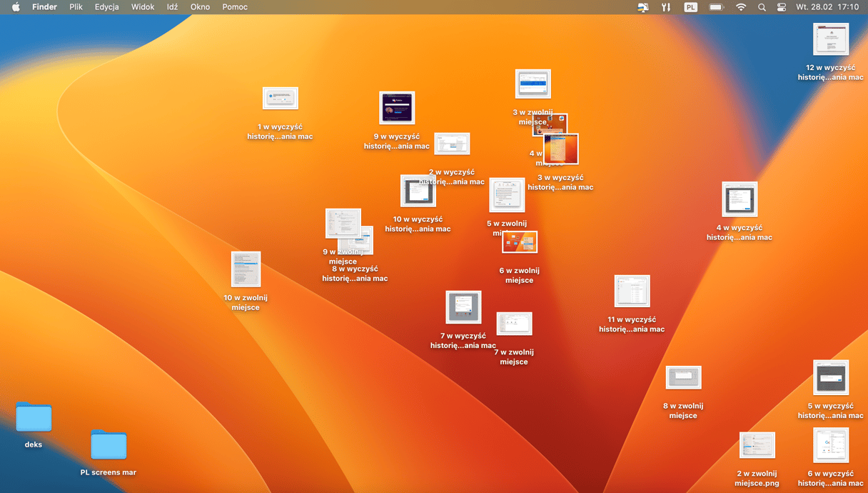This screenshot has height=493, width=868.
Task: Select file 7 w zwolnij miejsce
Action: click(514, 324)
